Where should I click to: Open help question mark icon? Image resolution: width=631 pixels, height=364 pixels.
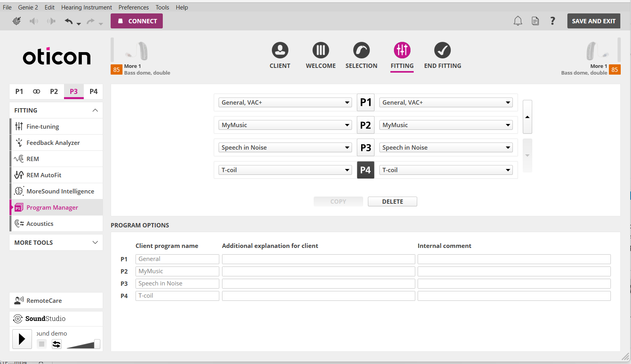click(x=552, y=21)
